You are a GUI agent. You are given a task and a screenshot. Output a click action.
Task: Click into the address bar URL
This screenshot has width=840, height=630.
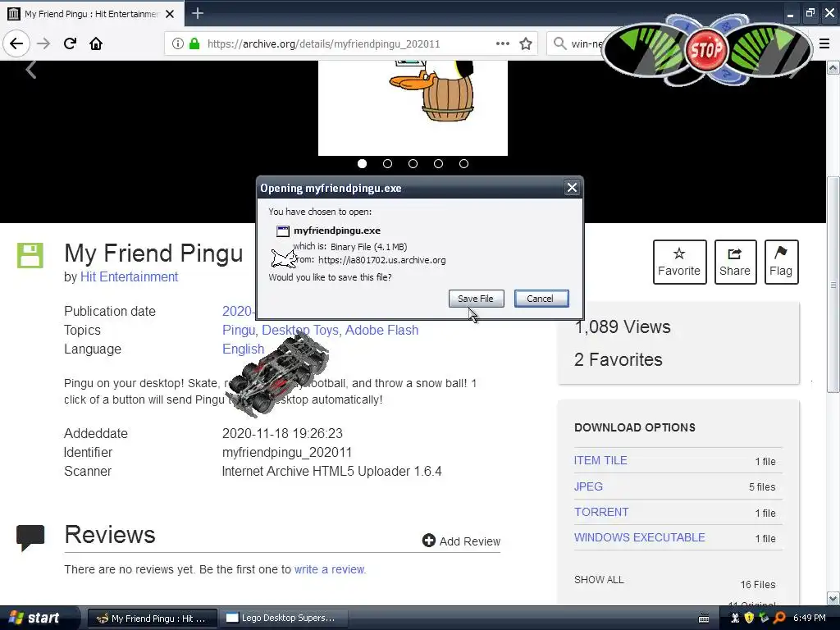(x=323, y=43)
